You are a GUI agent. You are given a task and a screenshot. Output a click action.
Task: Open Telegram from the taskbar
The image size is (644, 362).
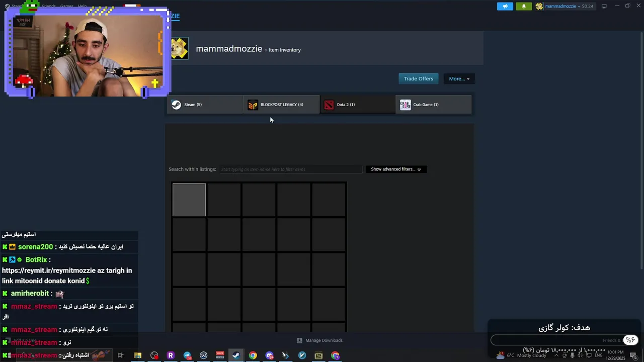tap(187, 355)
